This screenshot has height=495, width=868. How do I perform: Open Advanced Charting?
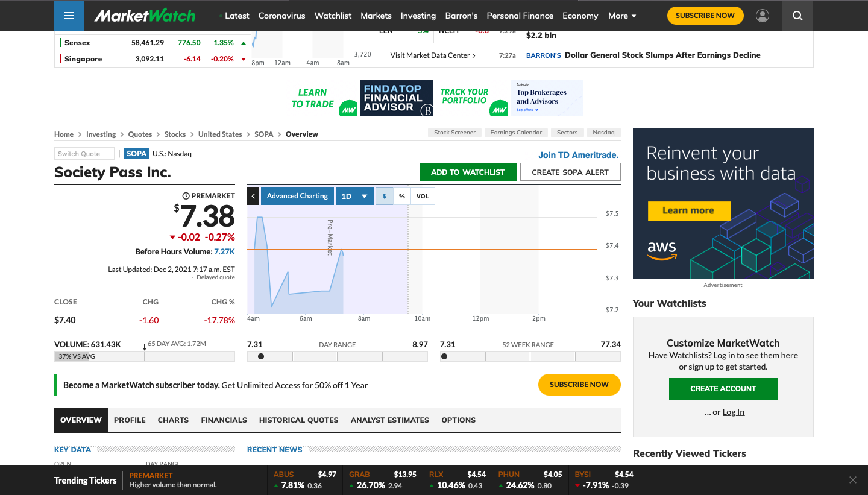[297, 196]
